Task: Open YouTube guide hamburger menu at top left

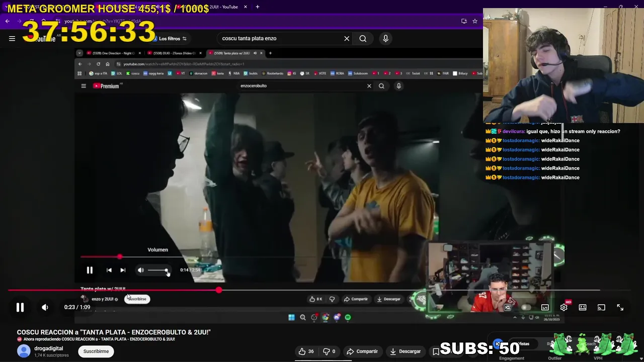Action: coord(12,38)
